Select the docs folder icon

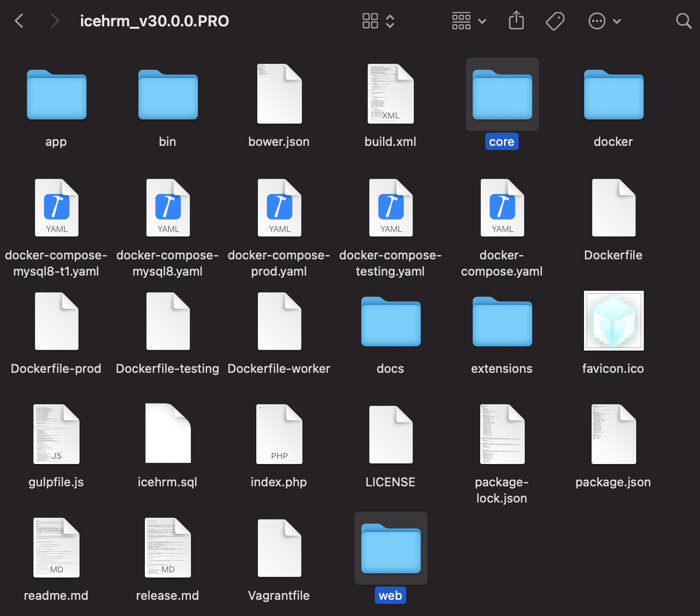click(391, 322)
